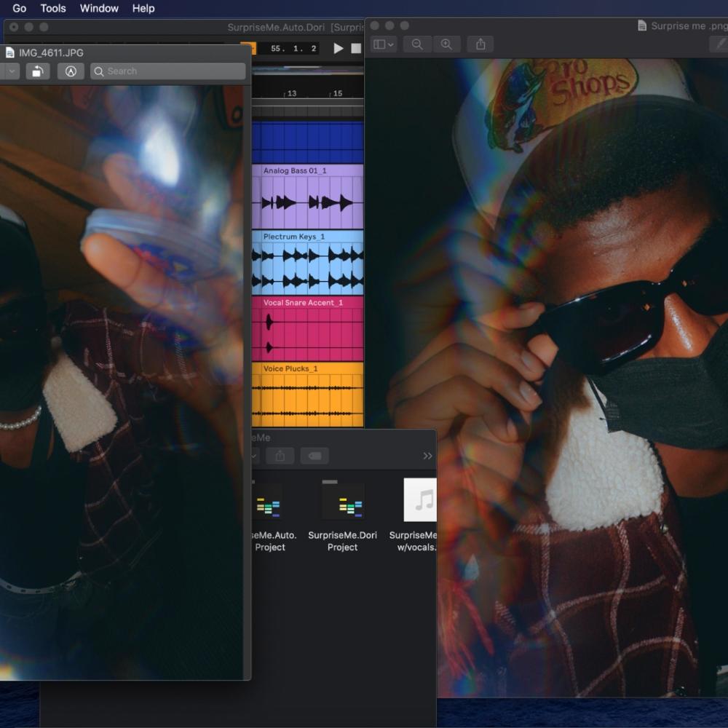Click the arrangement position field 55. 1. 2
This screenshot has height=728, width=728.
294,48
